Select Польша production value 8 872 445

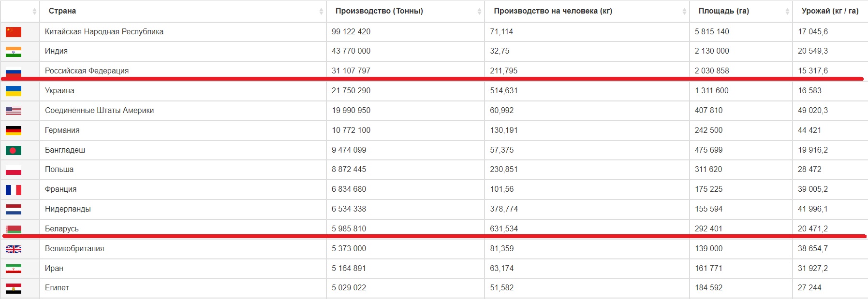click(x=349, y=169)
